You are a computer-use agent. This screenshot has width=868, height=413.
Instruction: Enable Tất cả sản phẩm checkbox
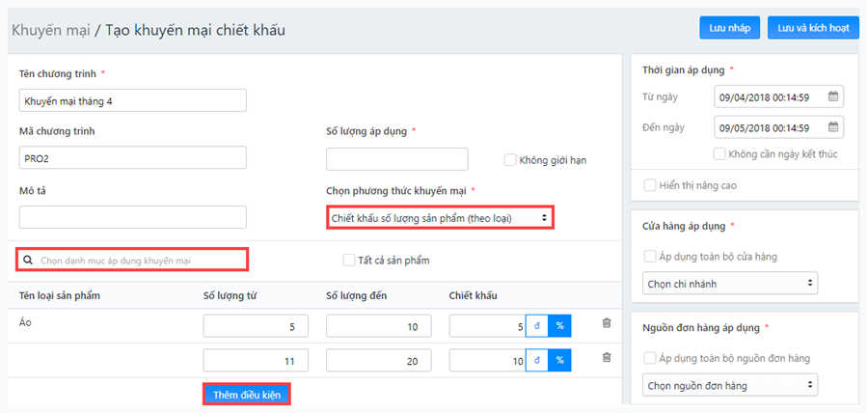click(348, 260)
